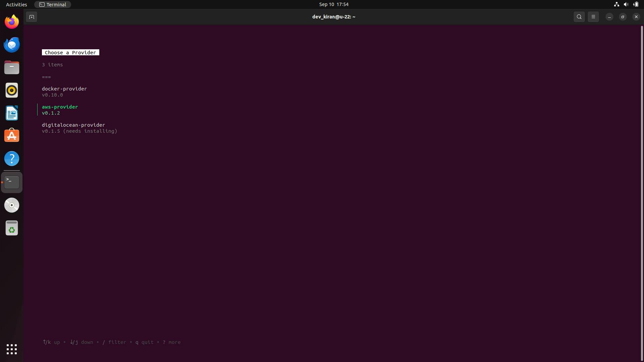Open the volume indicator in top bar

click(626, 4)
